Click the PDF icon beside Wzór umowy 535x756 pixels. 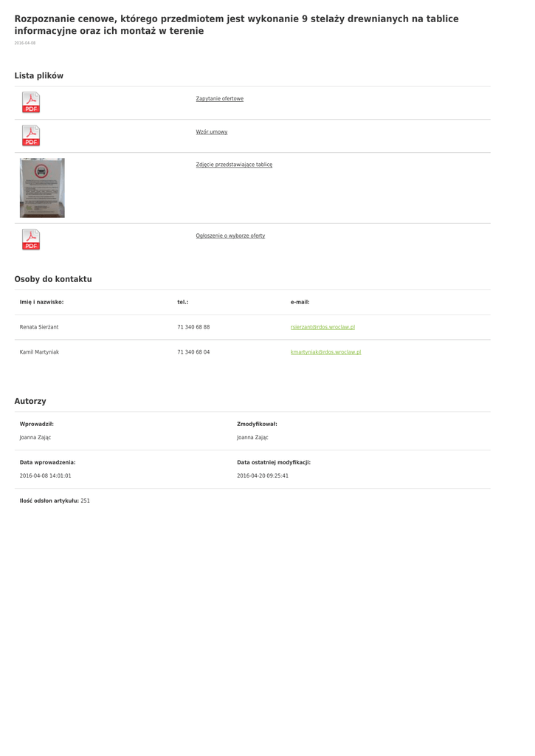point(31,136)
